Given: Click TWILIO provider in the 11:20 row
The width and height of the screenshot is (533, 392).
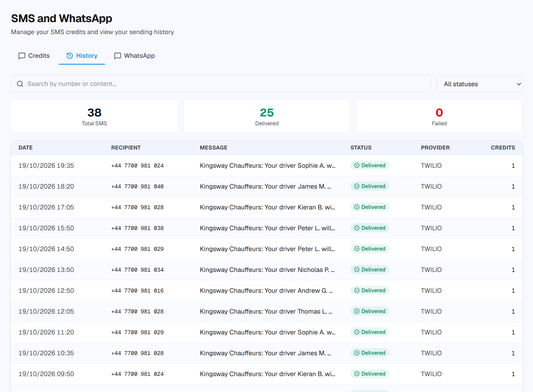Looking at the screenshot, I should point(431,332).
